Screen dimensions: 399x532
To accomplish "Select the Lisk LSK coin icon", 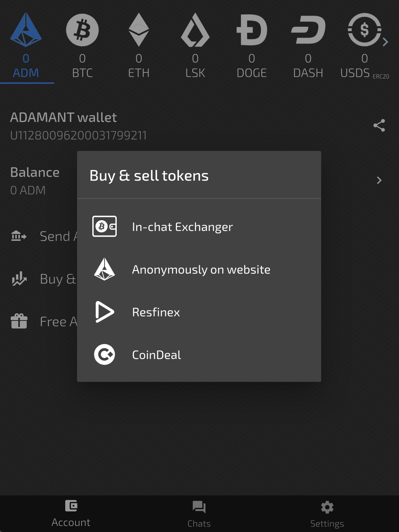I will point(195,30).
